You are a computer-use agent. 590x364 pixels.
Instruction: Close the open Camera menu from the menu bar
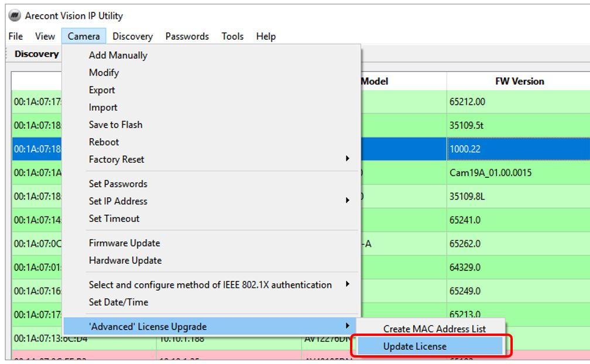84,36
